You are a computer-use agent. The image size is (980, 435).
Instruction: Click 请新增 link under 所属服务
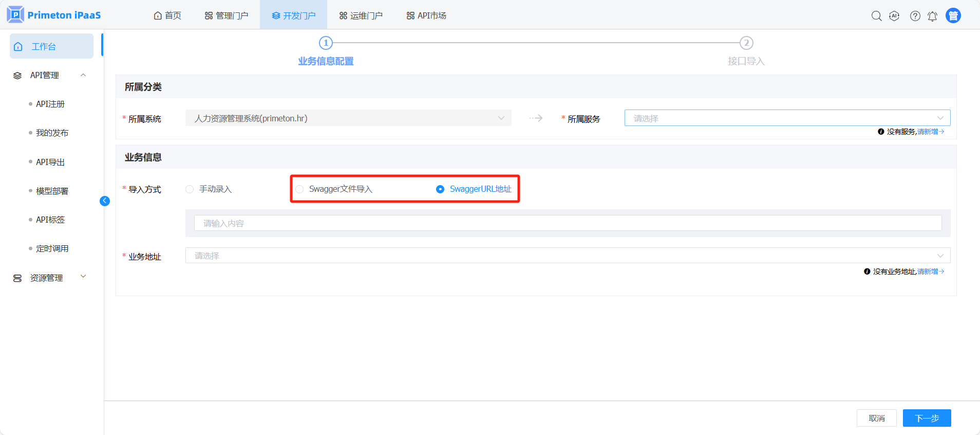[930, 132]
